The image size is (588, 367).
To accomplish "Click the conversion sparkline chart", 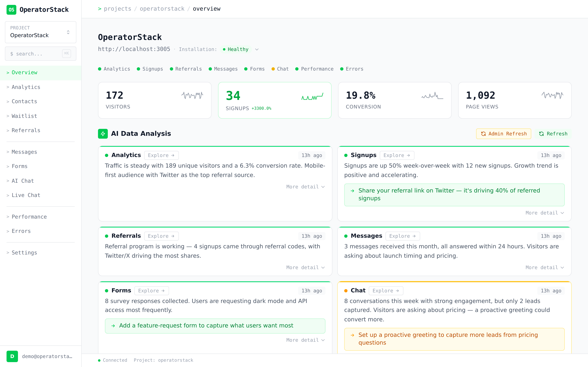I will tap(432, 95).
